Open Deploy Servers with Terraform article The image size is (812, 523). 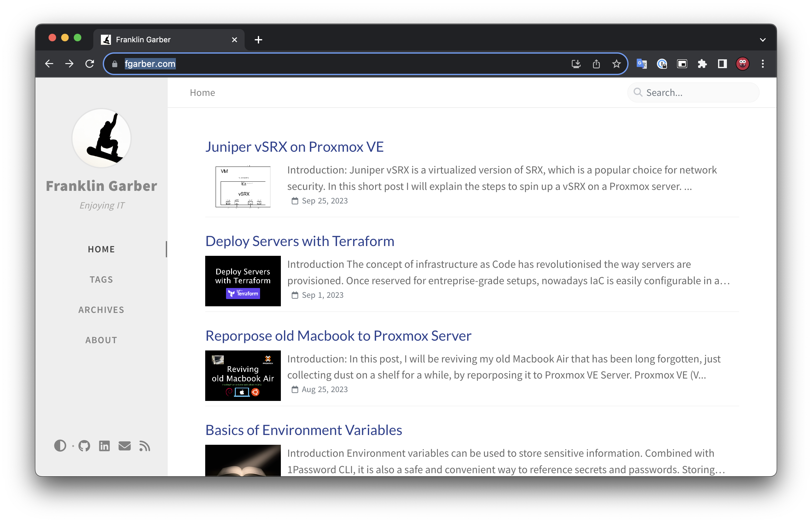300,241
